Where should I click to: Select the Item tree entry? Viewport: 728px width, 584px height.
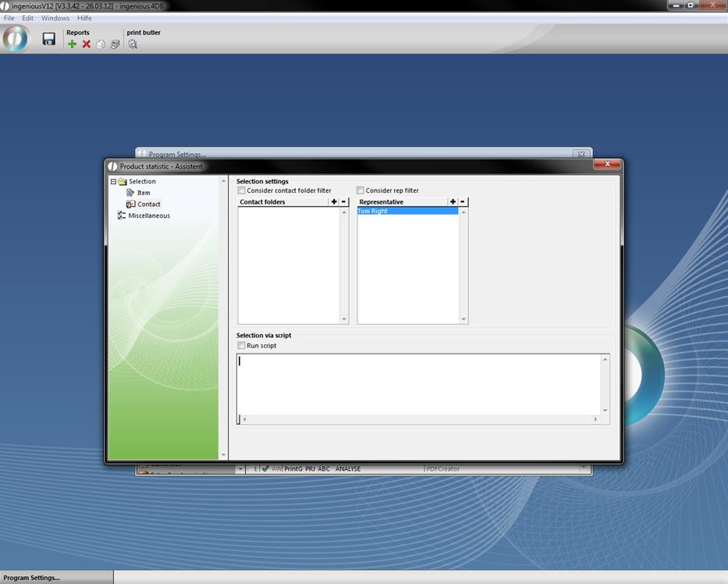coord(144,193)
